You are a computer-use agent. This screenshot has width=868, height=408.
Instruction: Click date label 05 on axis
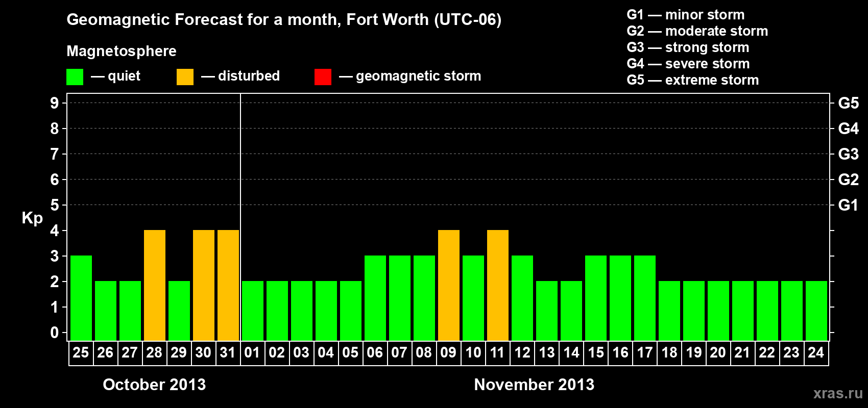pos(350,353)
